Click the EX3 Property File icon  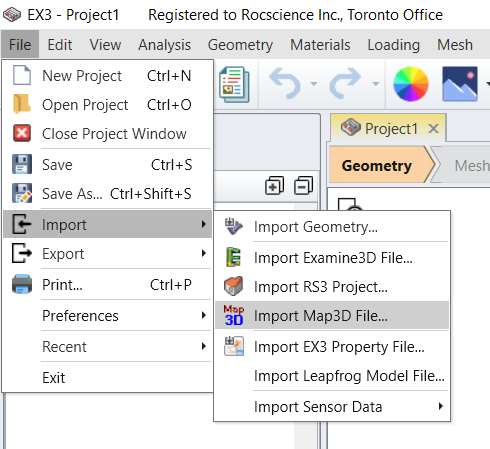[234, 346]
